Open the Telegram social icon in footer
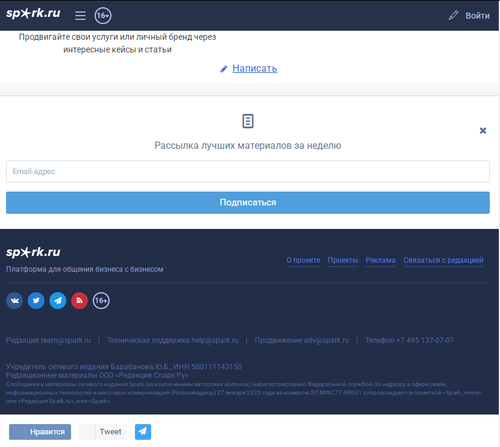This screenshot has height=447, width=500. tap(58, 301)
